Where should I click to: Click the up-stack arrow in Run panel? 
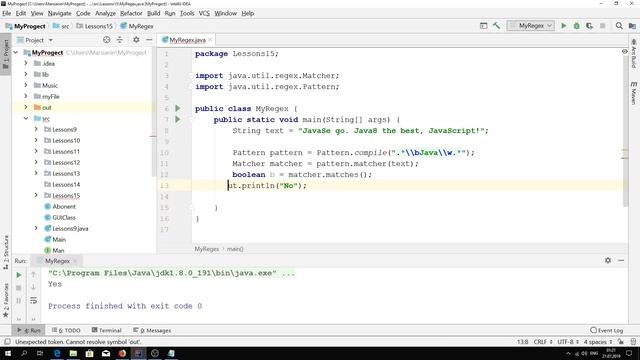pos(33,275)
